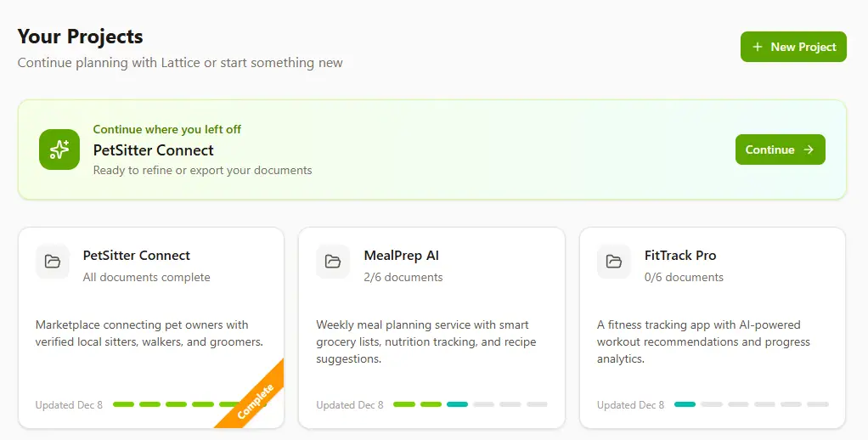The height and width of the screenshot is (440, 868).
Task: Click the FitTrack Pro description text
Action: tap(703, 341)
